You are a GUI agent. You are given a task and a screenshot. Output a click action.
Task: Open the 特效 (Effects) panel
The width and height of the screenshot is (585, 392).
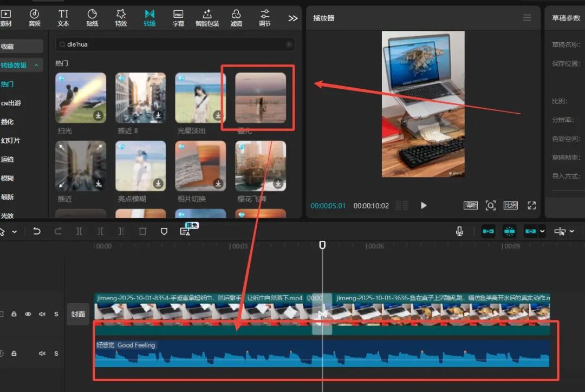point(121,17)
